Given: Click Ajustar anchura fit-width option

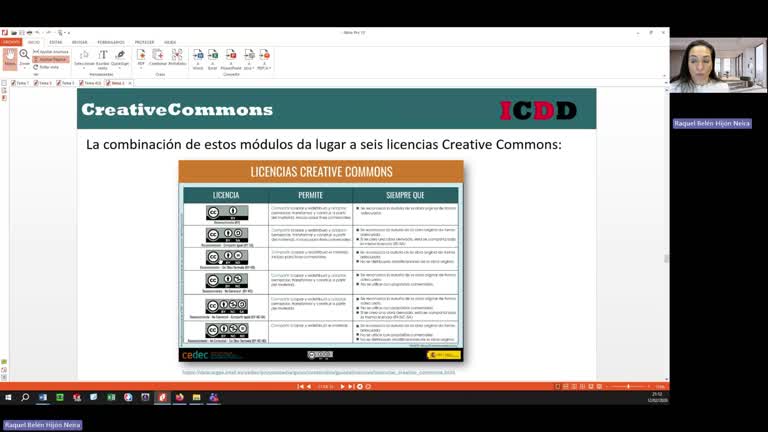Looking at the screenshot, I should click(x=50, y=51).
